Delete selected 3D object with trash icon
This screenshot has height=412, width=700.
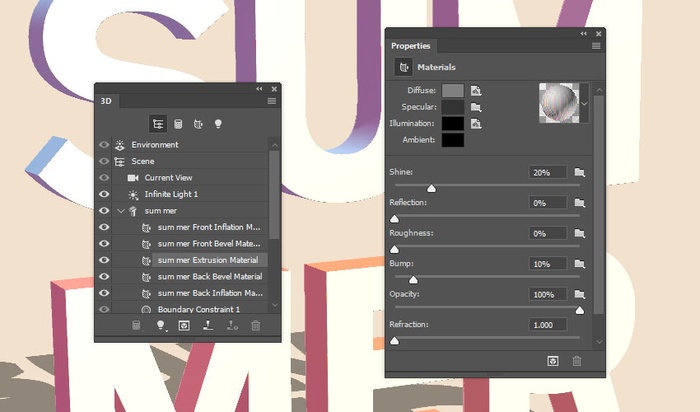[256, 326]
